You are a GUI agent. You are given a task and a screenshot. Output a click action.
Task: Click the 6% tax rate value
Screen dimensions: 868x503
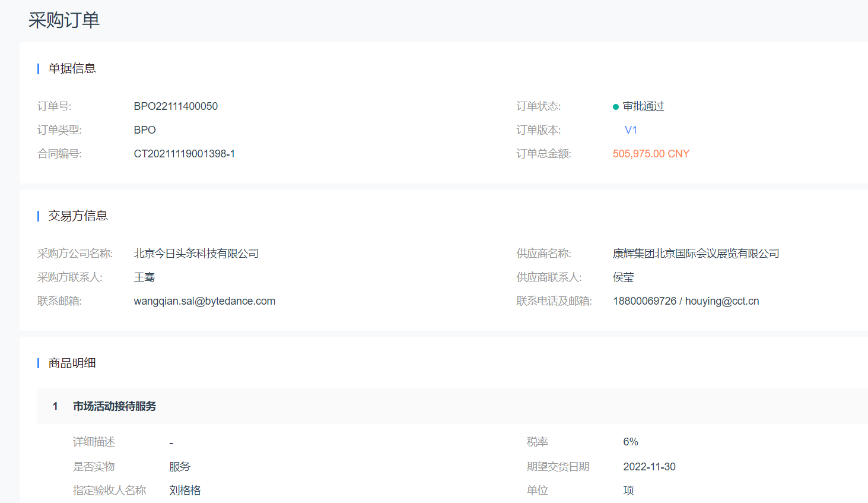(x=631, y=442)
